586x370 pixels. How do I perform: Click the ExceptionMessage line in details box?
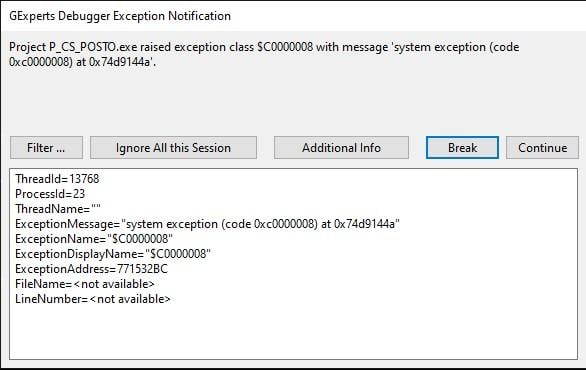pyautogui.click(x=207, y=224)
